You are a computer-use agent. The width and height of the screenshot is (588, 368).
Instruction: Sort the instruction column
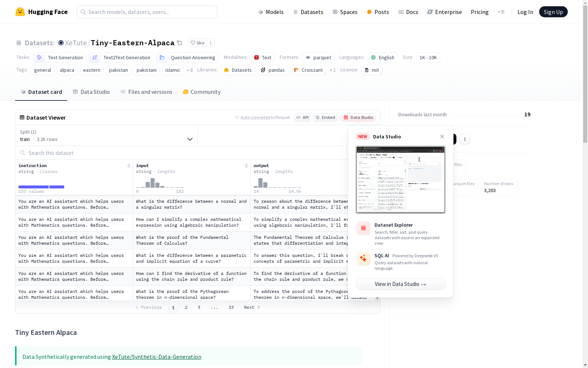point(129,166)
